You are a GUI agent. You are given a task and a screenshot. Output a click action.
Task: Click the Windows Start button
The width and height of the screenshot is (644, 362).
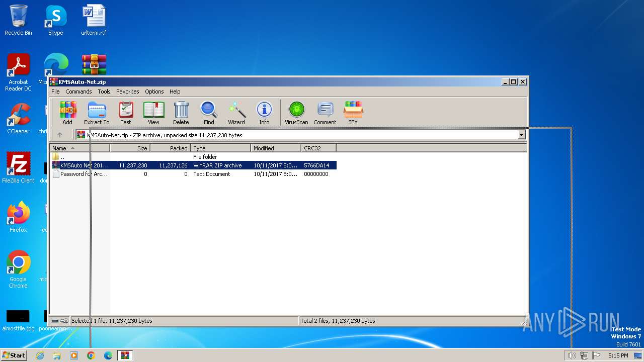(14, 355)
